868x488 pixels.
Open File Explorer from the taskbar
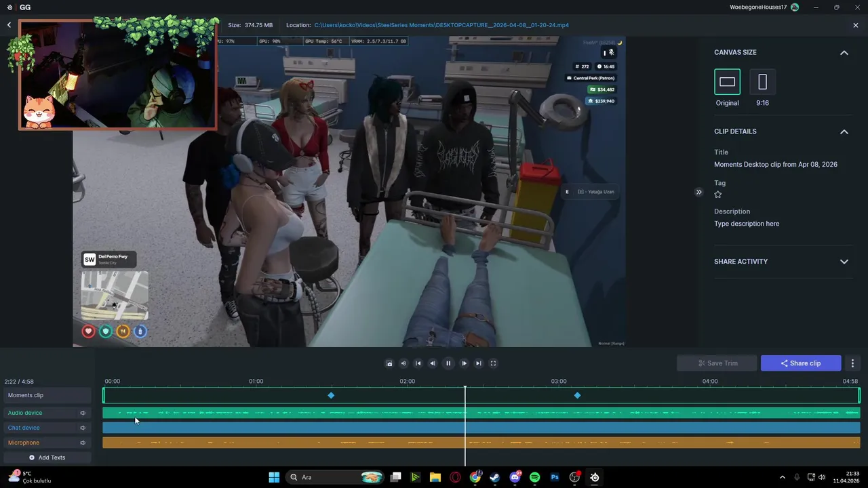435,477
